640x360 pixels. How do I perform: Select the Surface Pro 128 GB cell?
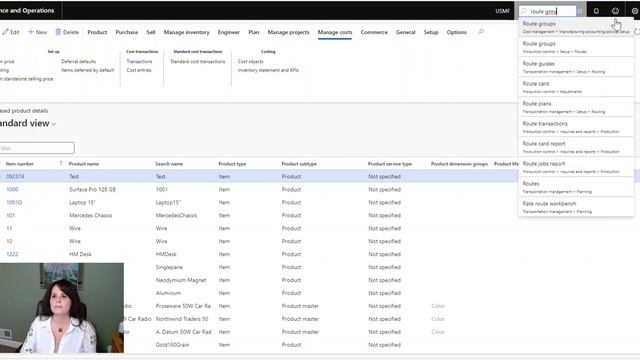(92, 189)
